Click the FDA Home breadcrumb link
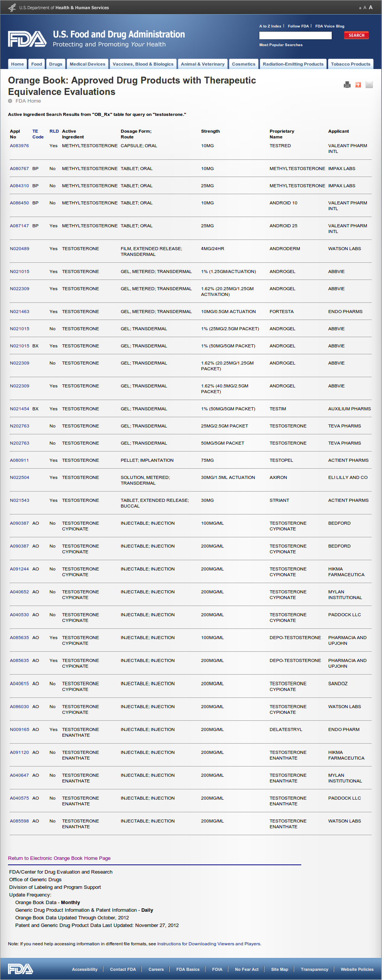Screen dimensions: 382x980 pyautogui.click(x=28, y=101)
